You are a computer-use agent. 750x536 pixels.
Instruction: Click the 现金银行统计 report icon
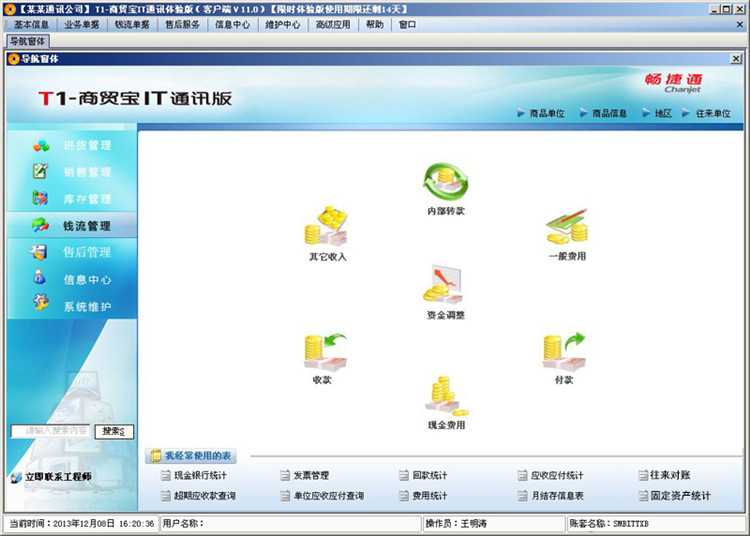click(165, 475)
